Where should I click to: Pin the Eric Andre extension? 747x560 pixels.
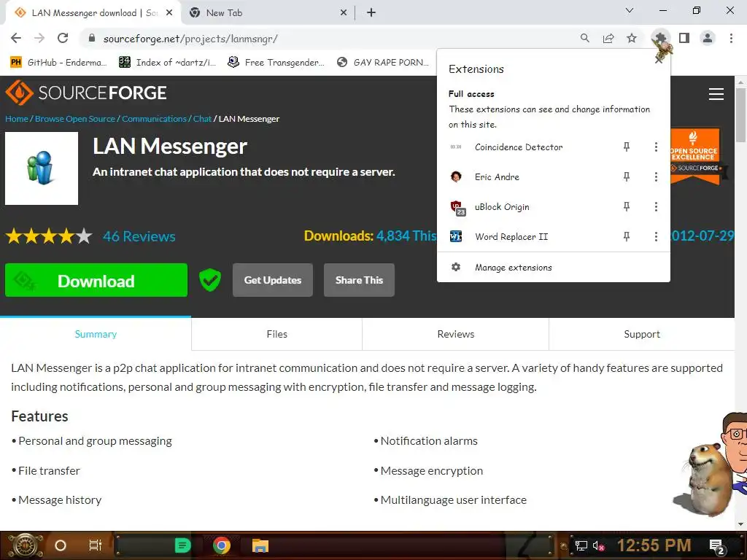pyautogui.click(x=627, y=177)
